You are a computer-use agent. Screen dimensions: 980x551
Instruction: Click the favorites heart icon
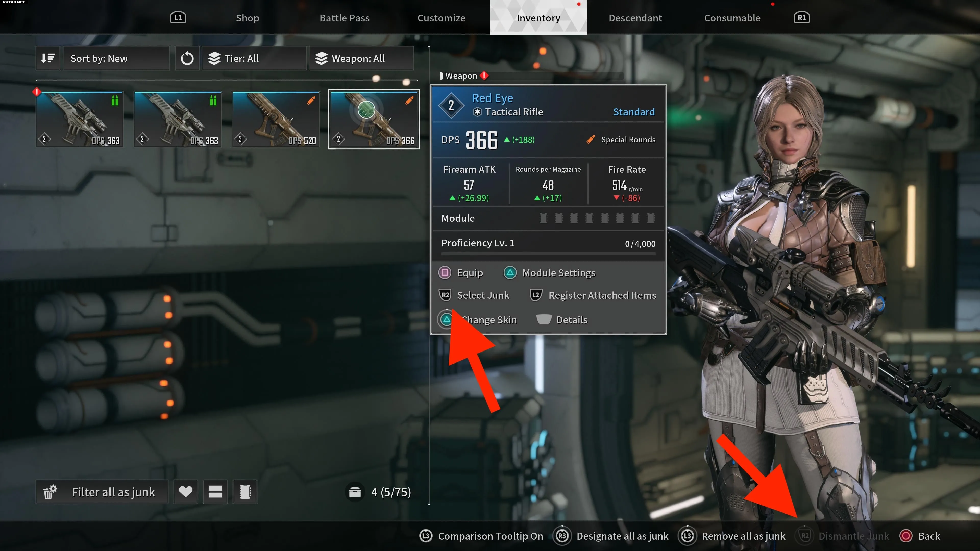coord(186,492)
